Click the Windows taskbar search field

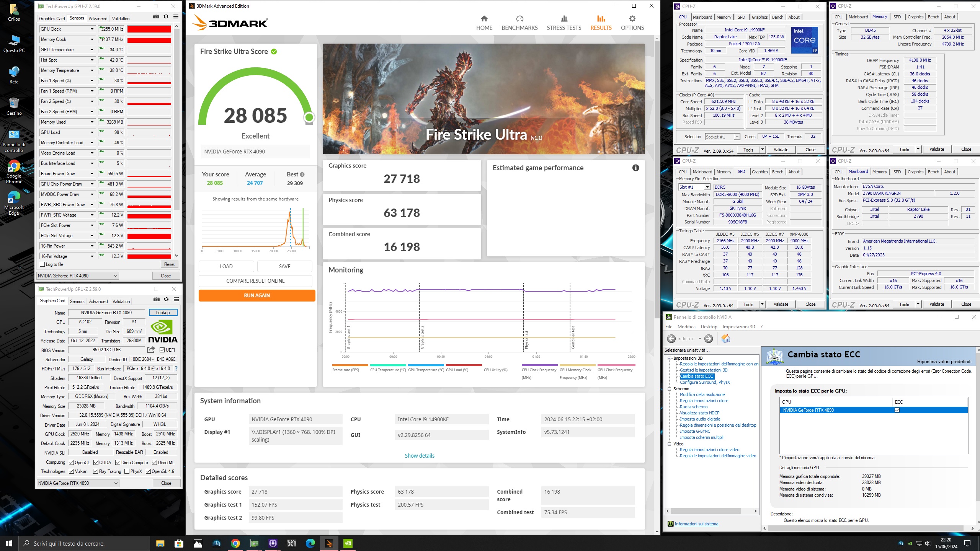pos(84,543)
